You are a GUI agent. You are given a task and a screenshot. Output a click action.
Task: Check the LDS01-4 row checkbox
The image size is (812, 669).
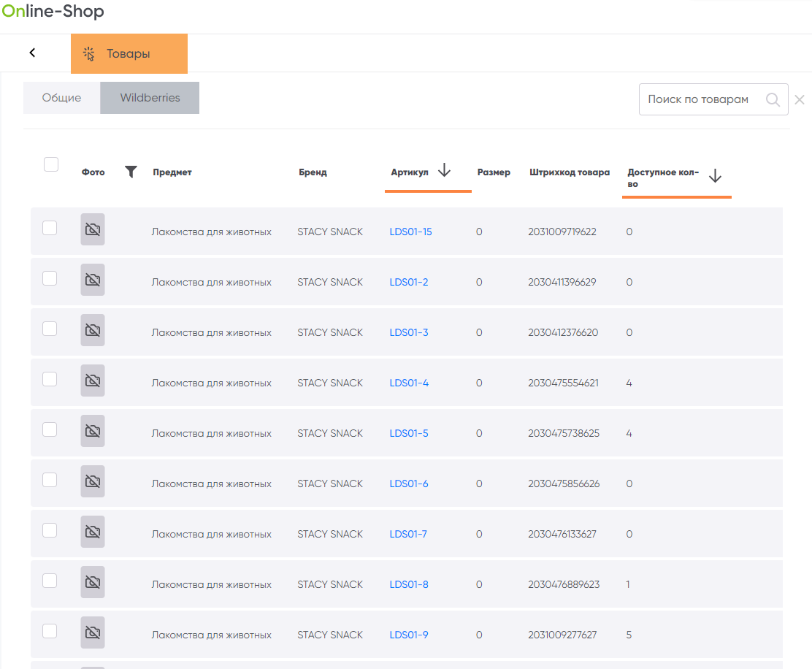[x=50, y=379]
